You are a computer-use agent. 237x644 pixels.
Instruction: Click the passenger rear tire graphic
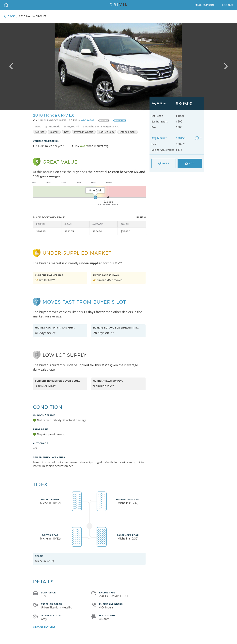coord(102,537)
